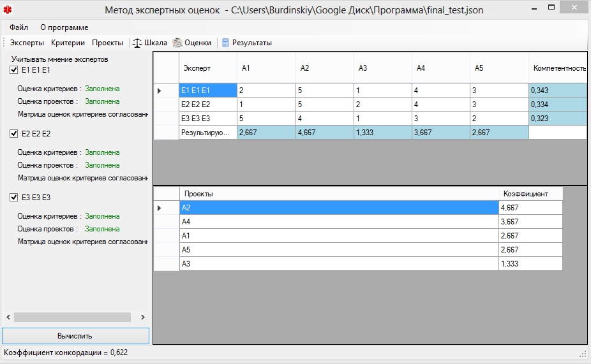Uncheck expert E3 E3 E3 checkbox
Image resolution: width=591 pixels, height=364 pixels.
click(x=14, y=197)
